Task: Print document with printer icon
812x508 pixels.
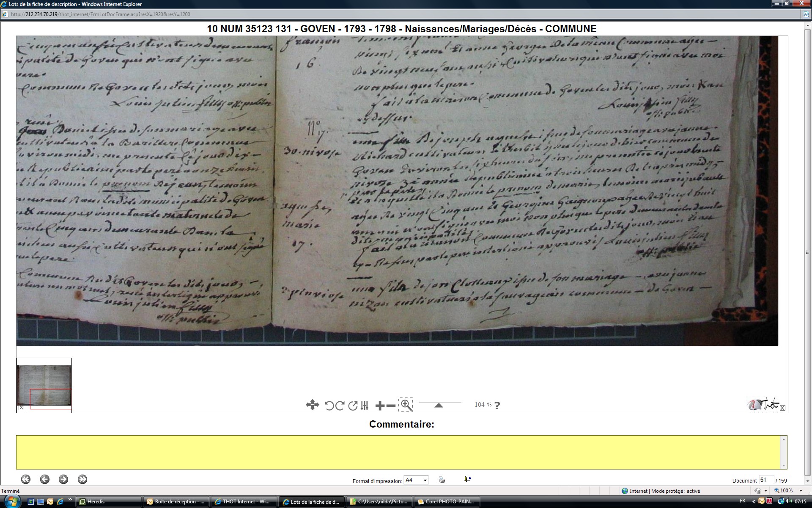Action: 442,480
